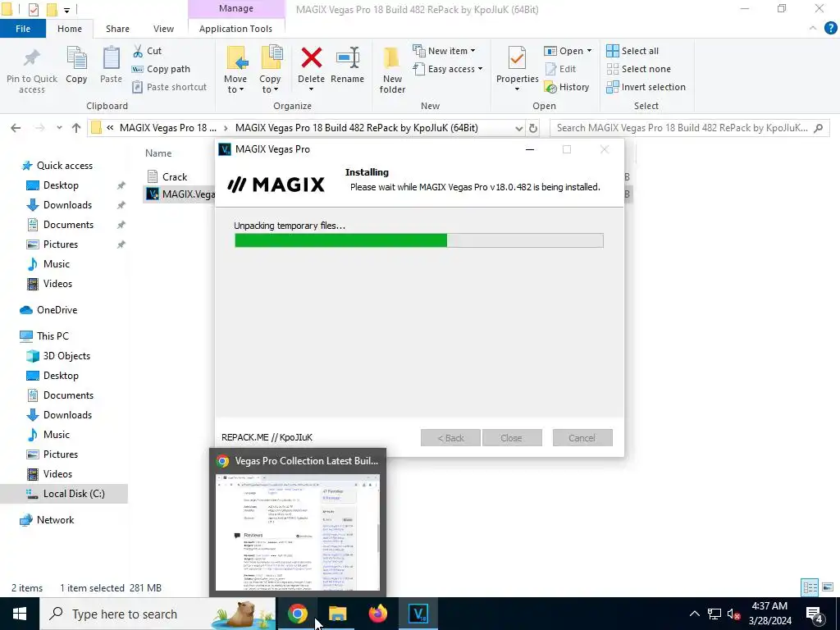Click the Rename icon

[347, 58]
